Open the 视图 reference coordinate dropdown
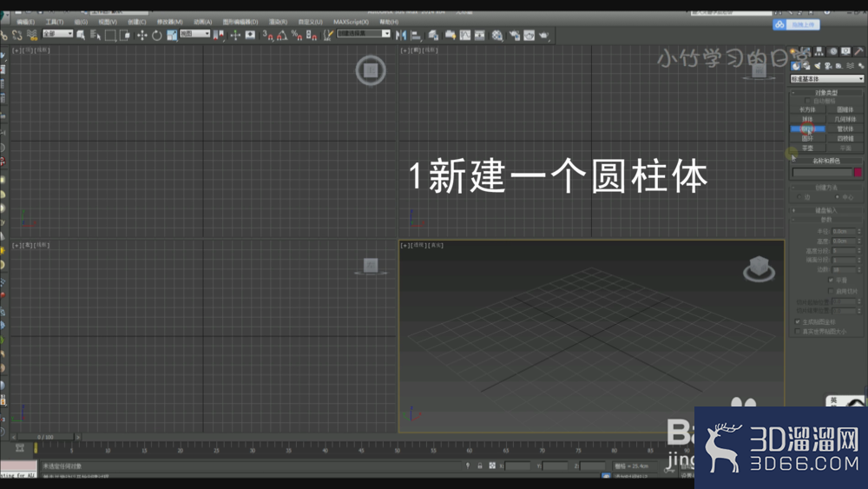Screen dimensions: 868x489 click(194, 34)
